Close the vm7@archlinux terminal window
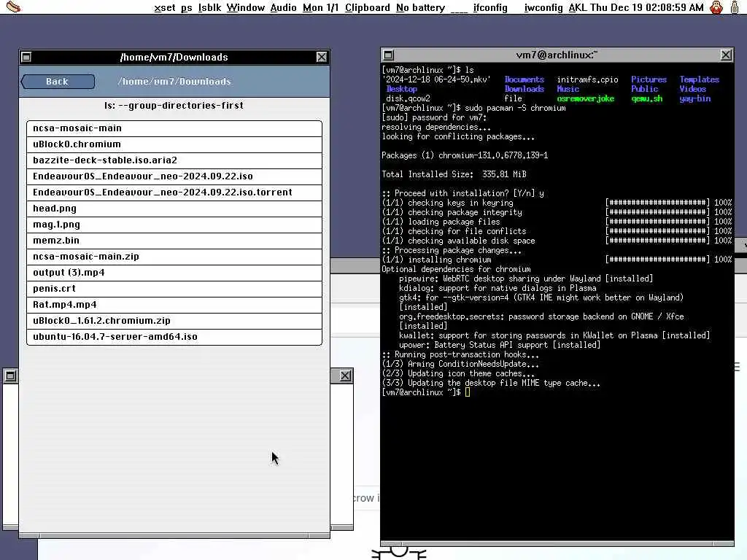Image resolution: width=747 pixels, height=560 pixels. click(x=726, y=55)
